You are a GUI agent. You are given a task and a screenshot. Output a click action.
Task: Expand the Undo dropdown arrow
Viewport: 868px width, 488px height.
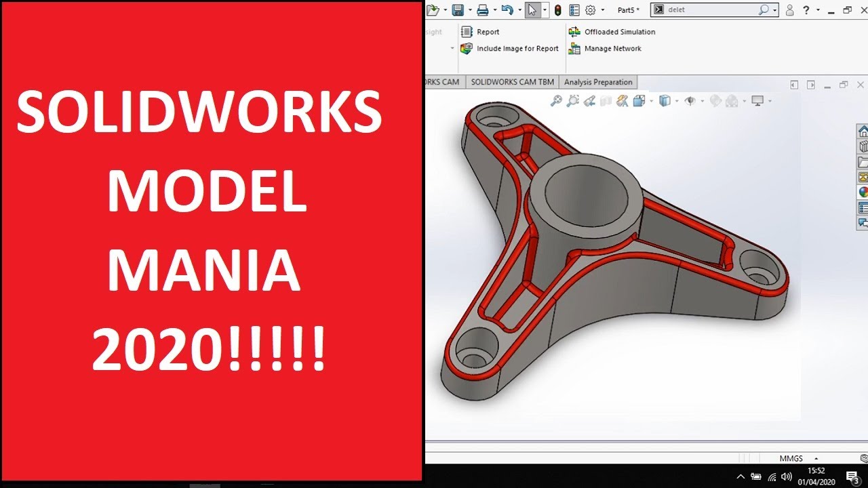519,9
